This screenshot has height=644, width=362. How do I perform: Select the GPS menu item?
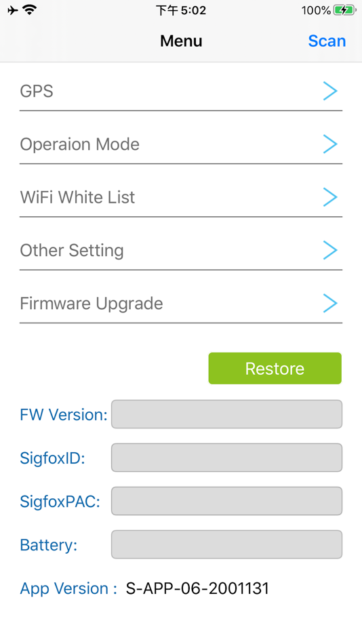(181, 92)
